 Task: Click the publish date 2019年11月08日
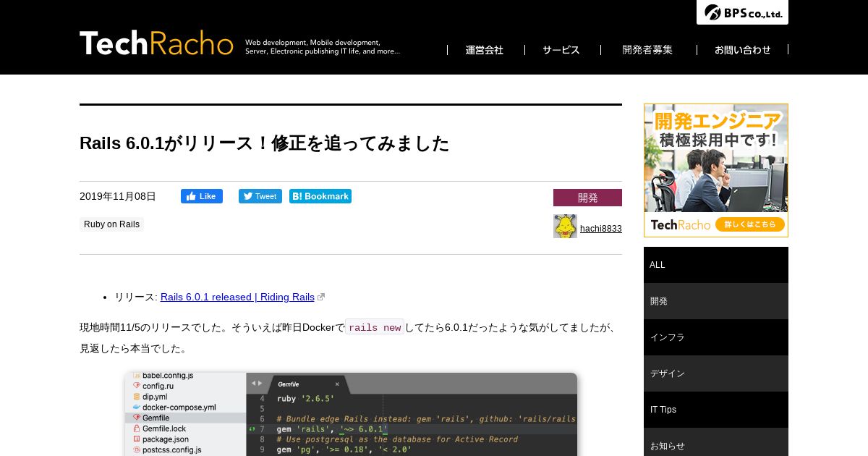point(118,196)
